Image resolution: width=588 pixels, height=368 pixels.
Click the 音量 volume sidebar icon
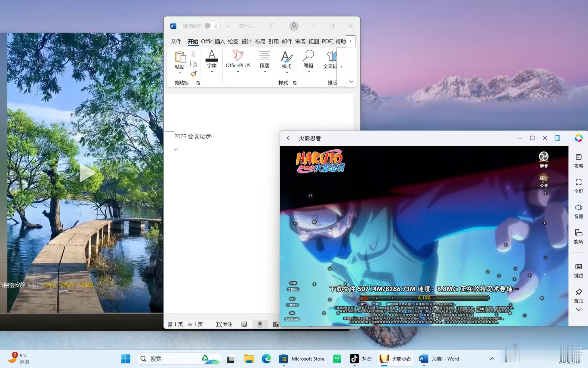click(579, 211)
